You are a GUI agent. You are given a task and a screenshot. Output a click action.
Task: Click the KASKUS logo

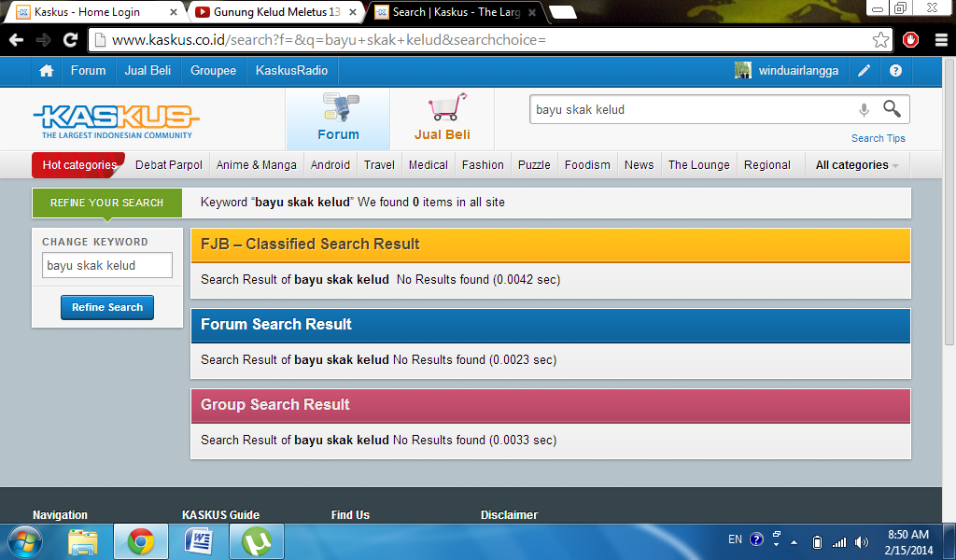tap(117, 120)
